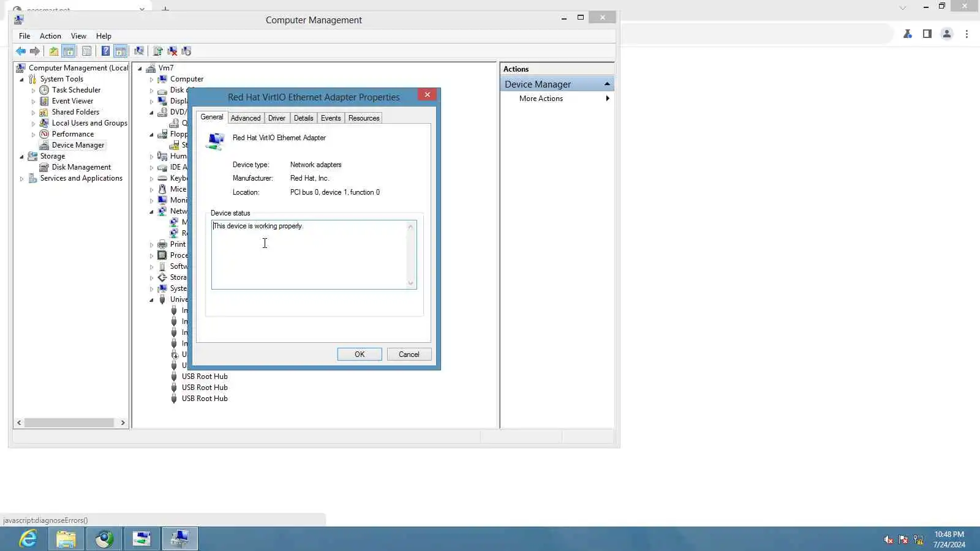The height and width of the screenshot is (551, 980).
Task: Click the Properties toolbar icon
Action: [x=86, y=51]
